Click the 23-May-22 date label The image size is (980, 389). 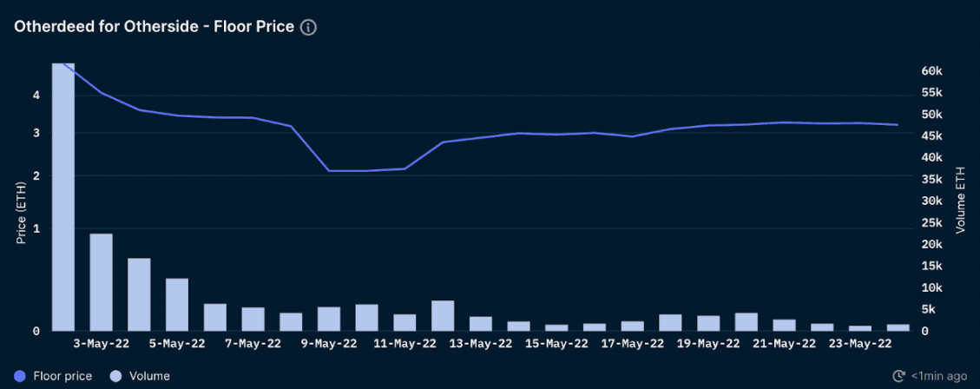[x=860, y=344]
